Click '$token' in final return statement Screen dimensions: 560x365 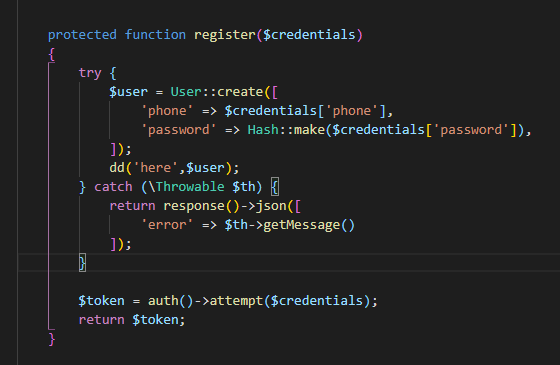tap(155, 320)
